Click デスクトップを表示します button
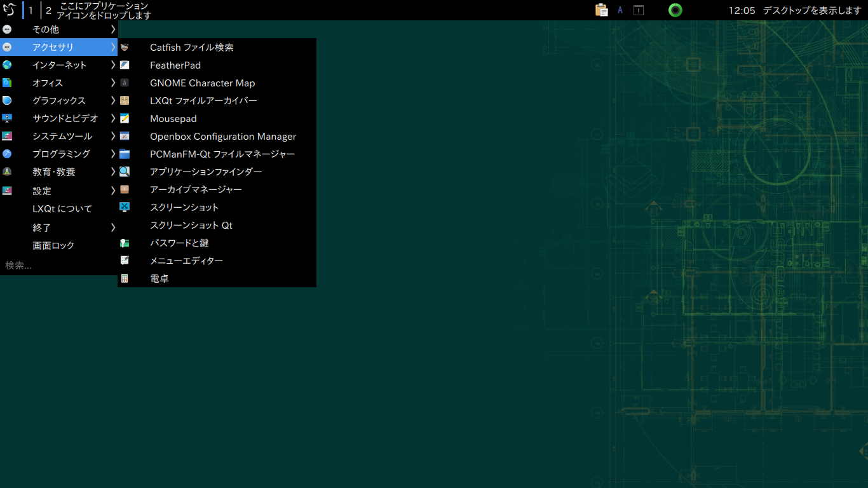The image size is (868, 488). pyautogui.click(x=812, y=10)
